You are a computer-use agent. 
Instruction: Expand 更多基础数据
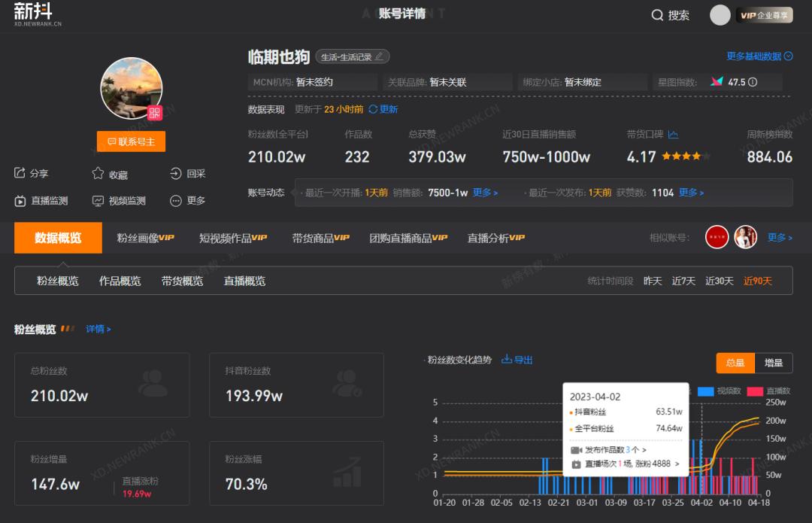[x=759, y=56]
